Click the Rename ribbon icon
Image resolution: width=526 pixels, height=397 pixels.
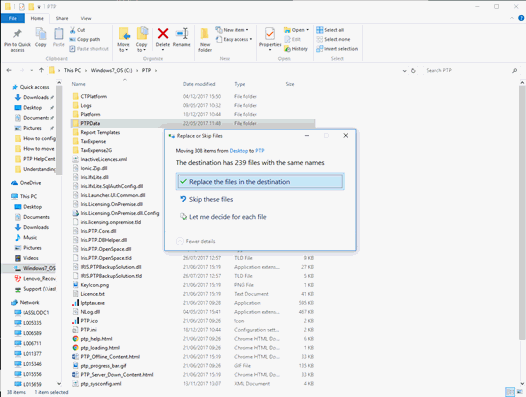181,34
